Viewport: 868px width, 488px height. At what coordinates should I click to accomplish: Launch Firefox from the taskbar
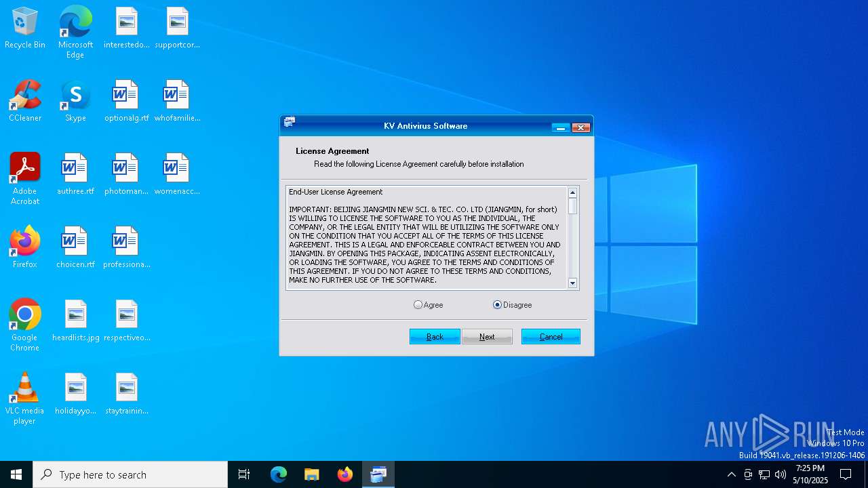[345, 474]
